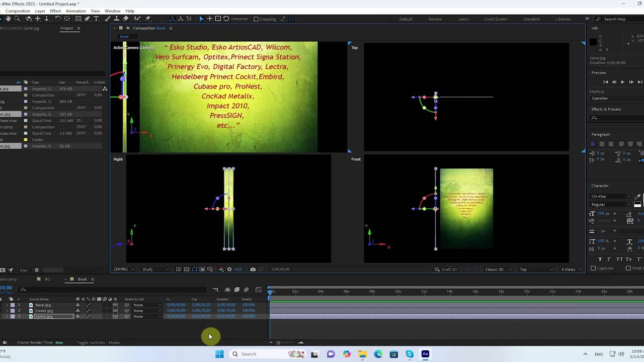Click the timeline layer search field
644x362 pixels.
113,290
